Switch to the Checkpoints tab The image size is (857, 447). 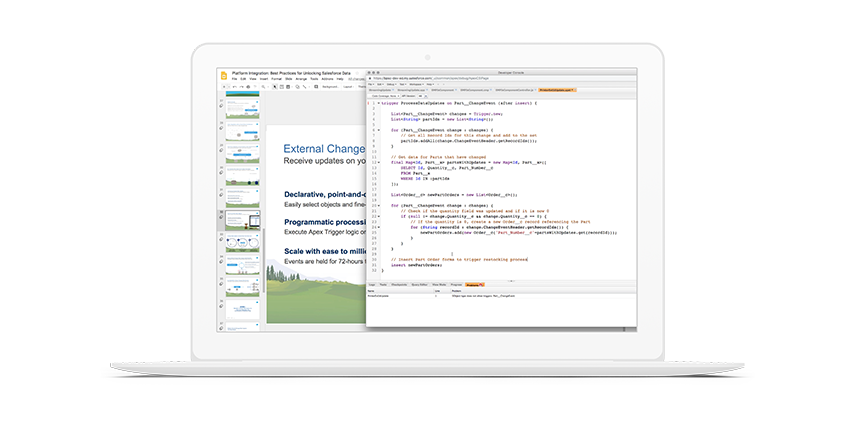(x=399, y=285)
